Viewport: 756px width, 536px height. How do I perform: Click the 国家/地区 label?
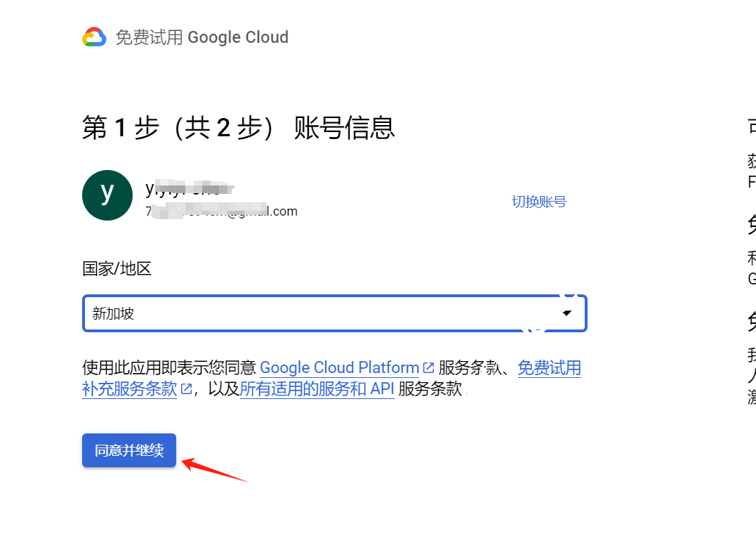pyautogui.click(x=117, y=269)
